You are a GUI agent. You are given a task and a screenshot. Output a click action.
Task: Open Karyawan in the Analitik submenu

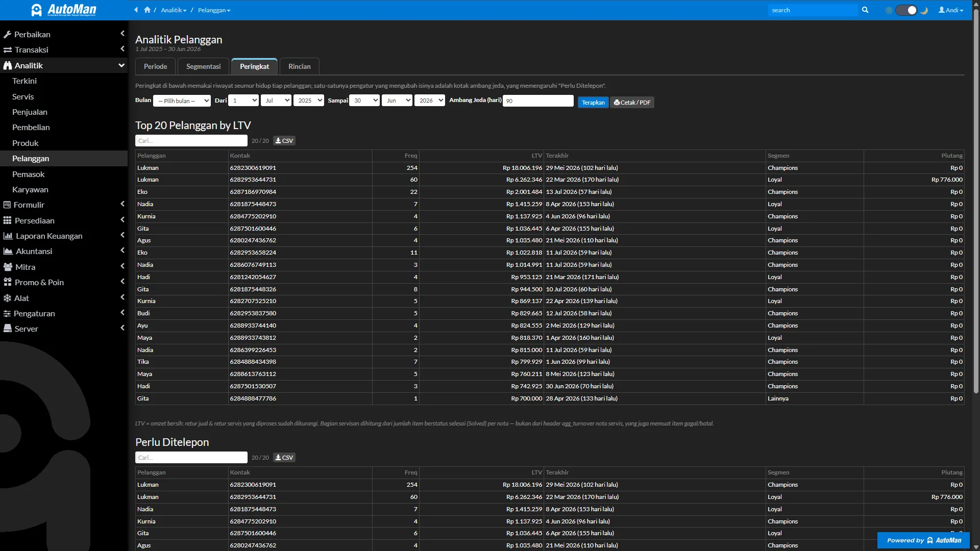[64, 189]
